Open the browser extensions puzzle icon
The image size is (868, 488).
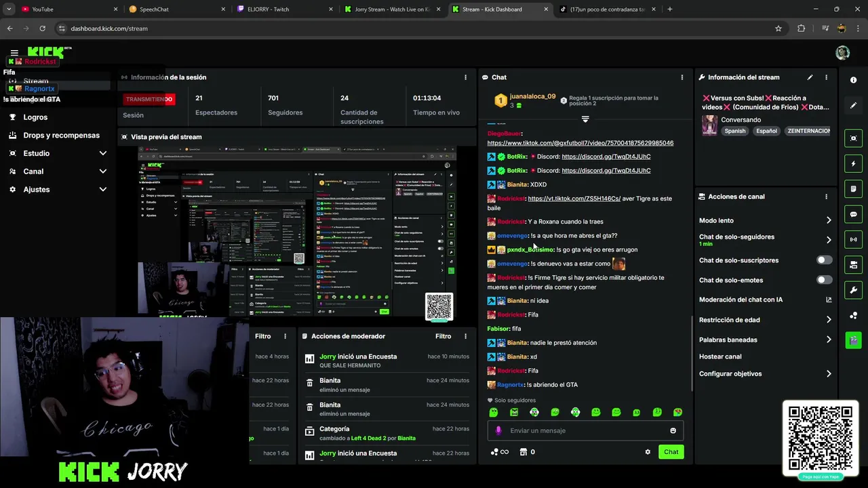click(802, 28)
